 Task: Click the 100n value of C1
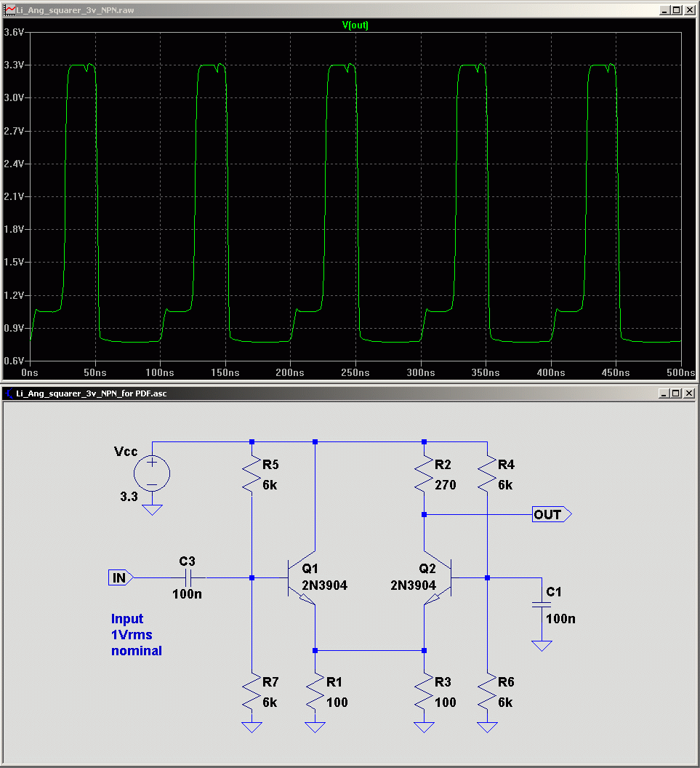560,619
